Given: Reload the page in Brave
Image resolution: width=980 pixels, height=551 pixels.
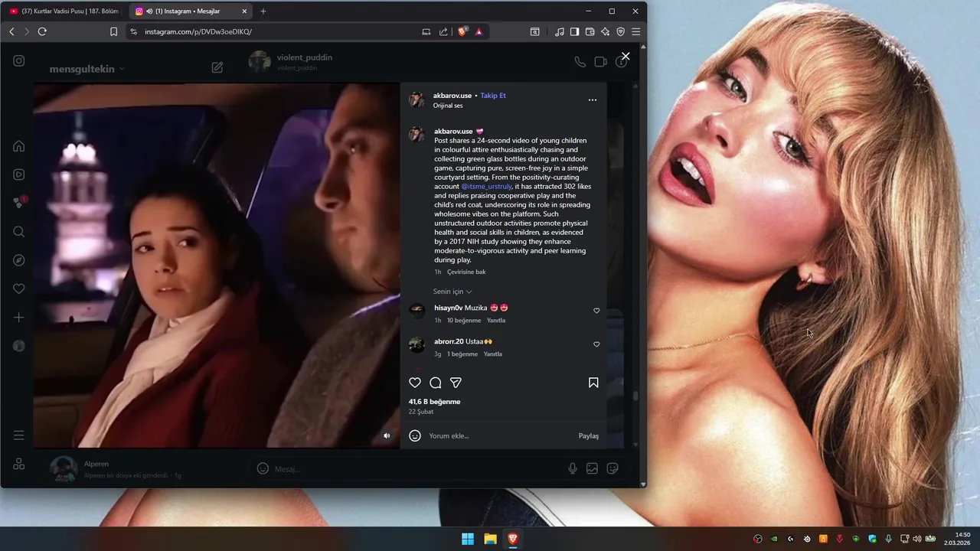Looking at the screenshot, I should pos(42,31).
